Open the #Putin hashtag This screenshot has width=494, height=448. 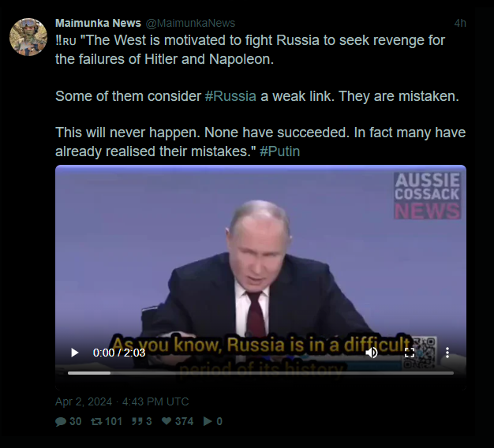[x=280, y=151]
